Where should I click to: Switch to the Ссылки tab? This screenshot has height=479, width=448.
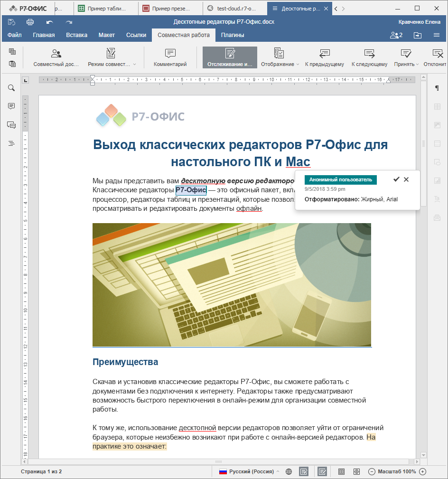point(136,35)
